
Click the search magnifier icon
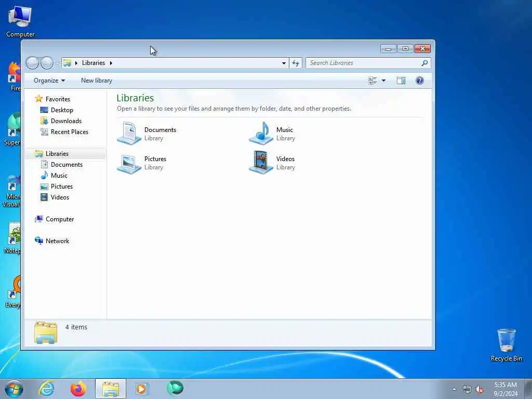click(424, 63)
